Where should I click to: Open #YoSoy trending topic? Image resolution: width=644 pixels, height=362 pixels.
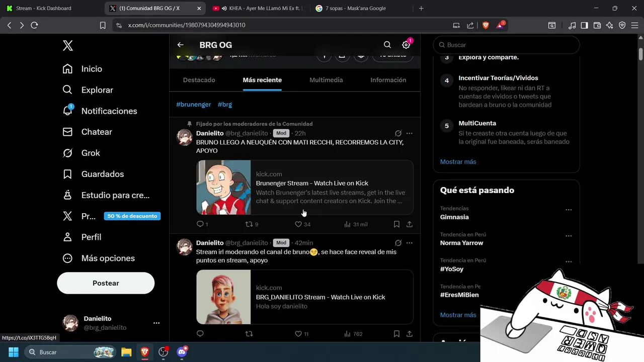click(452, 269)
